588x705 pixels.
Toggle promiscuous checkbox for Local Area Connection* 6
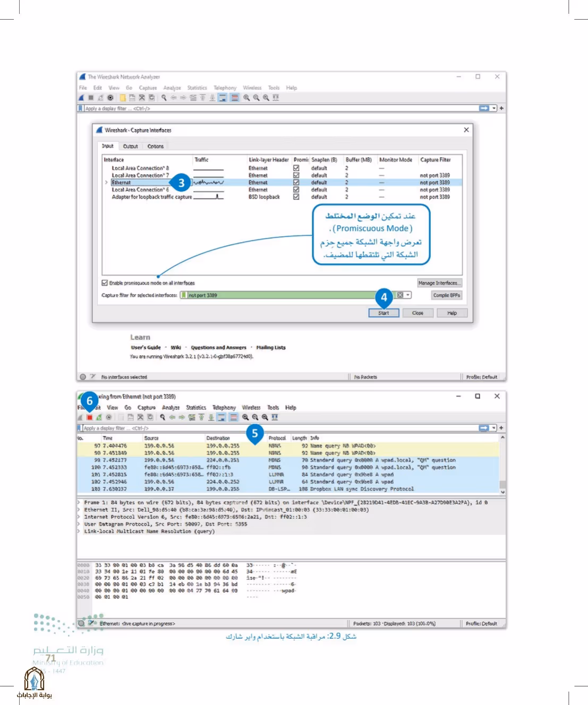coord(296,190)
